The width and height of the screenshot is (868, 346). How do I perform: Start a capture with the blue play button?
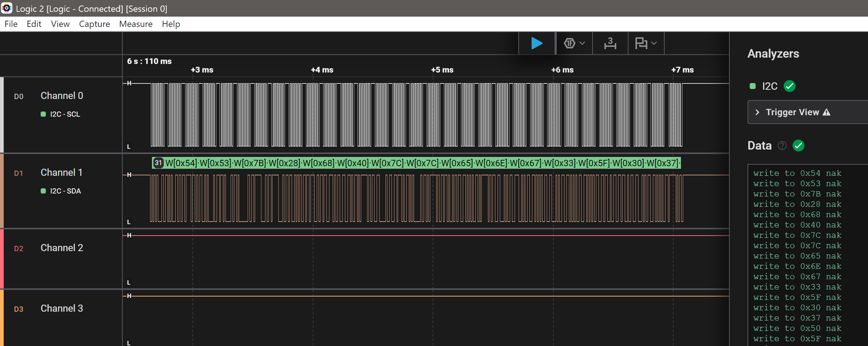pos(536,43)
